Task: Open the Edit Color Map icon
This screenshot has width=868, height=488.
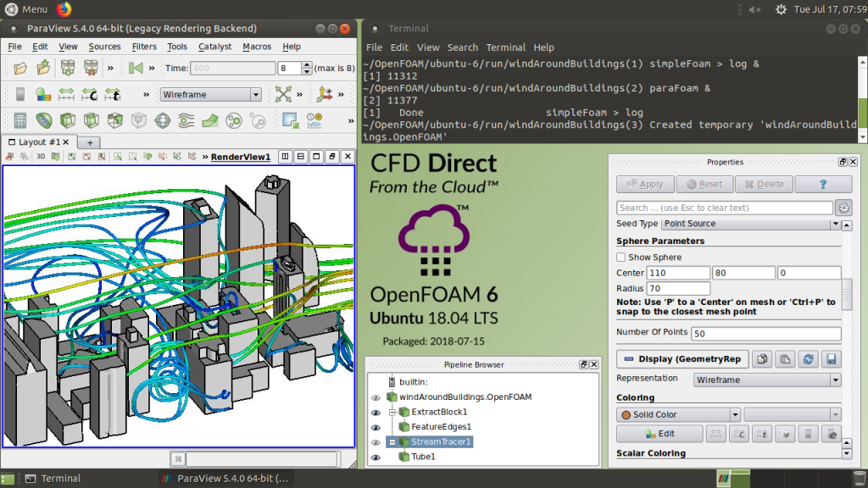Action: click(x=43, y=94)
